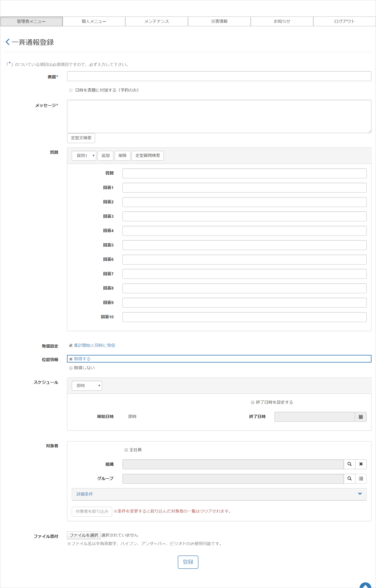Open the 災害情報 tab
This screenshot has height=588, width=376.
pyautogui.click(x=219, y=22)
